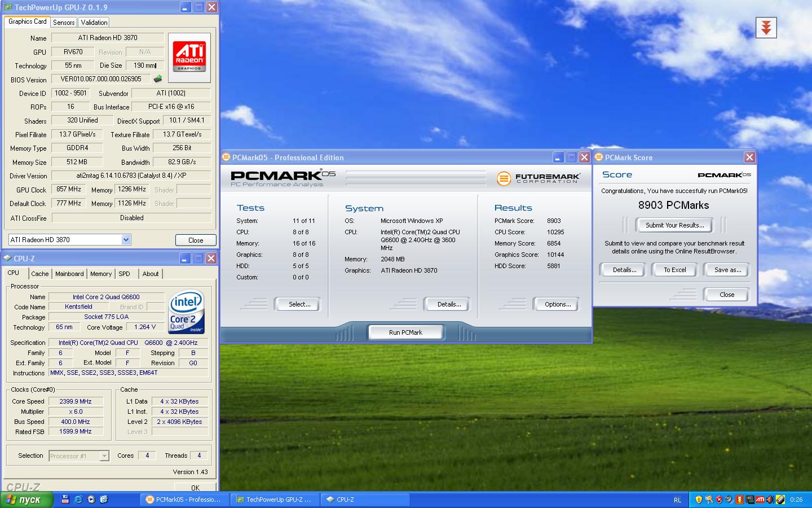Click the Core Speed 2399.9 MHz value
Viewport: 812px width, 508px height.
coord(76,401)
